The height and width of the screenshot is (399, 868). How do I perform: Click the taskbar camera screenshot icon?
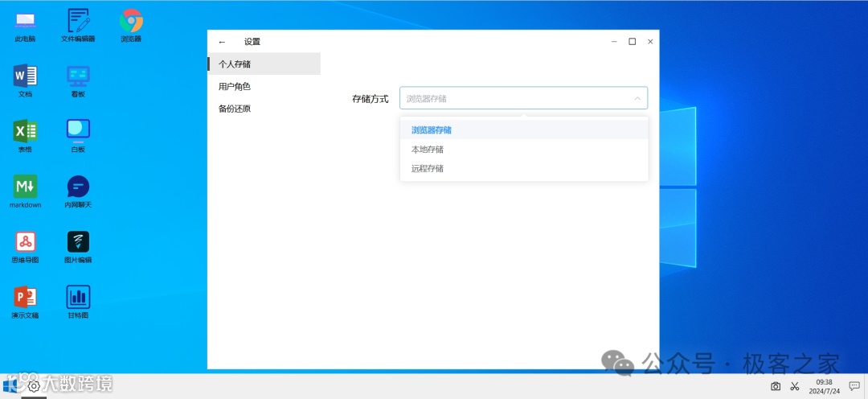[776, 386]
